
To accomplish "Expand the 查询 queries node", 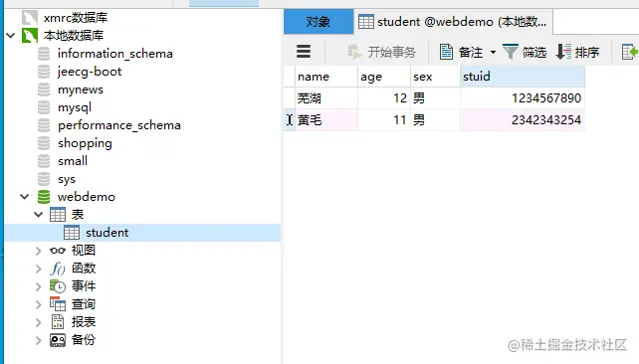I will [39, 304].
